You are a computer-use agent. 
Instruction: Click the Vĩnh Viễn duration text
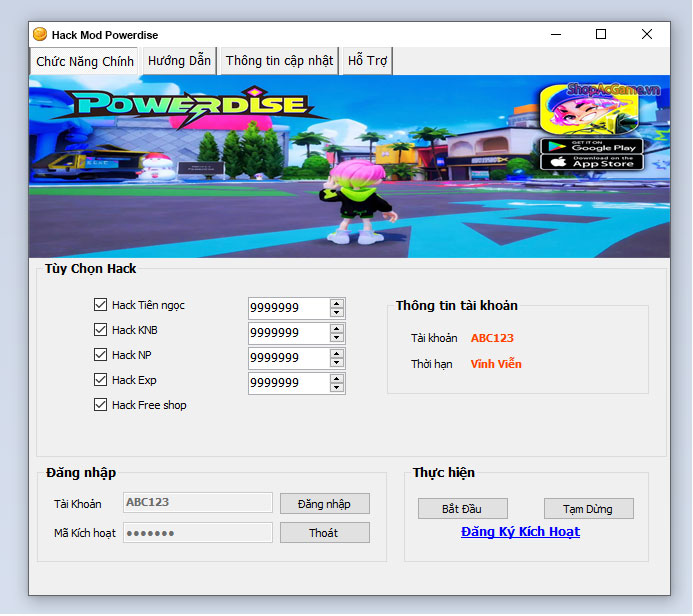tap(496, 364)
